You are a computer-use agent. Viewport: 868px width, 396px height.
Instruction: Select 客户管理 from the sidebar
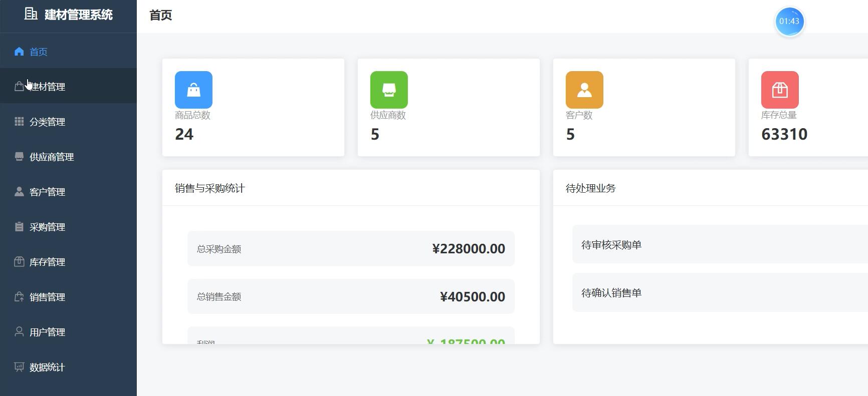[68, 192]
